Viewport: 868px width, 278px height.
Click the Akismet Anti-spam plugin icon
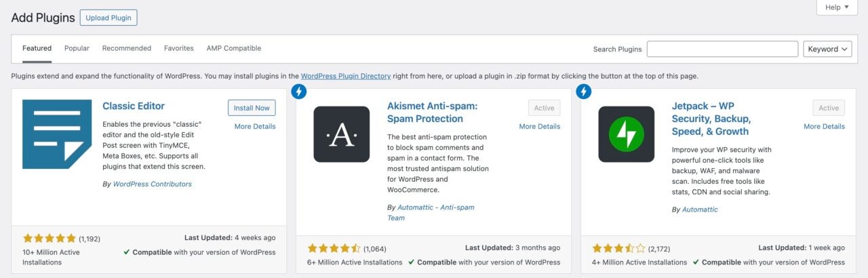pos(341,134)
